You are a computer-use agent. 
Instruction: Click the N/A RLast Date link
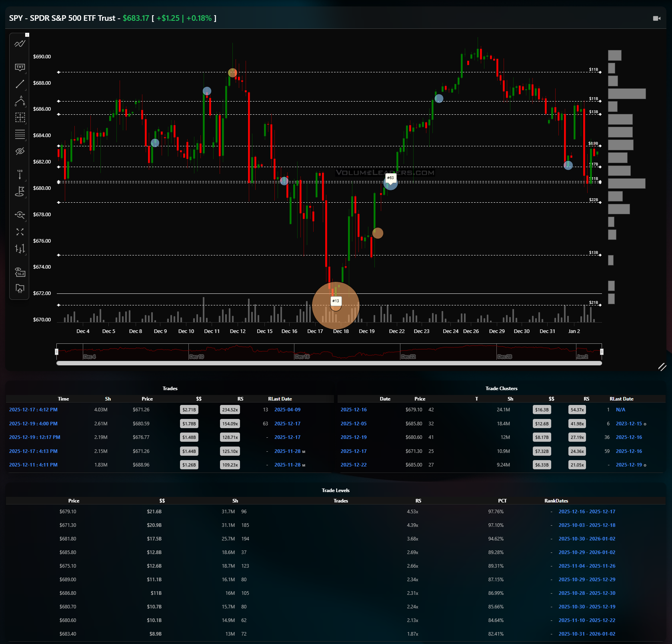point(620,410)
